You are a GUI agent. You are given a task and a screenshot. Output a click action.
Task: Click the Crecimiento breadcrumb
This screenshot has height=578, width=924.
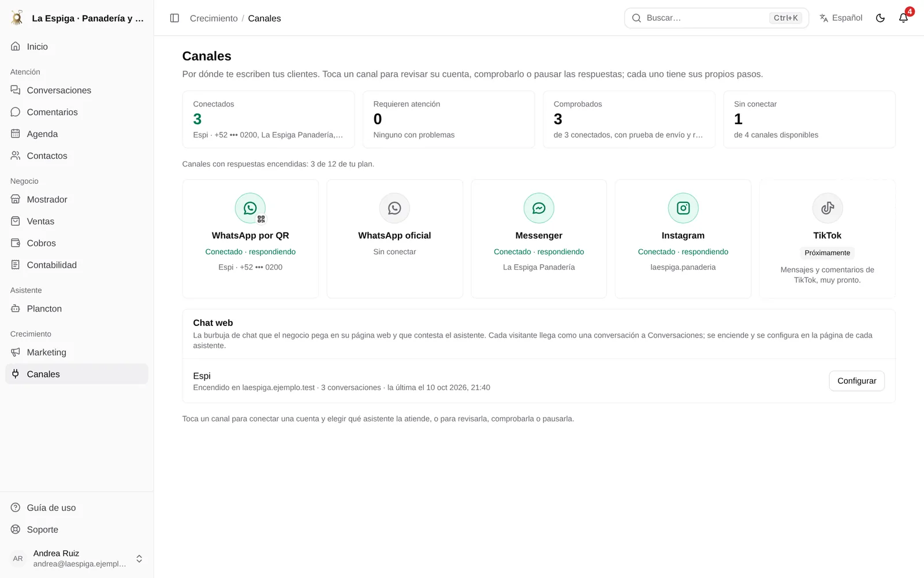point(214,18)
